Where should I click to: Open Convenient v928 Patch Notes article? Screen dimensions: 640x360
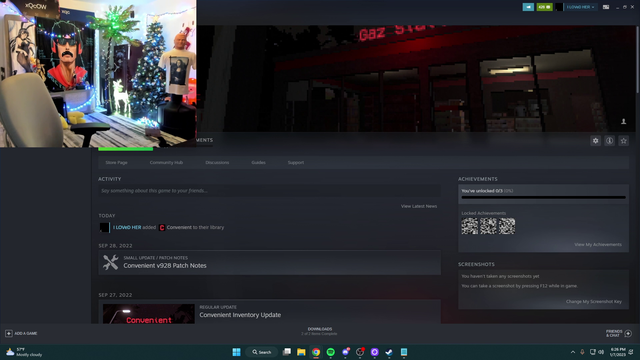pos(165,266)
